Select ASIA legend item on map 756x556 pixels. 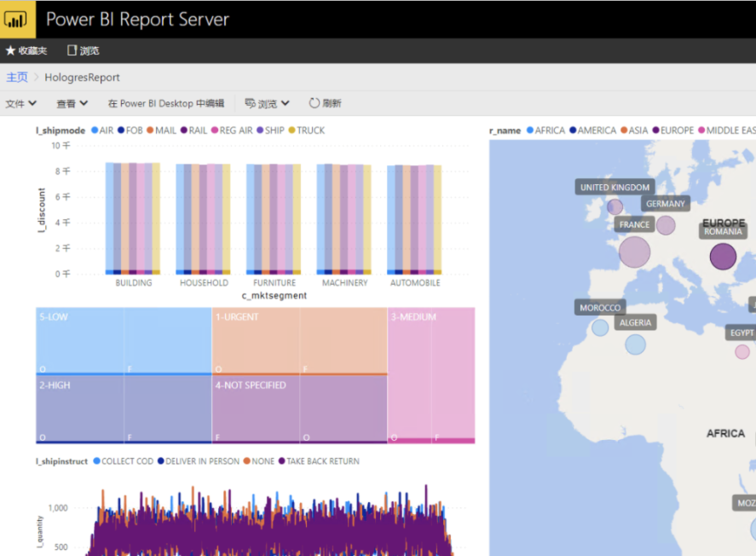pyautogui.click(x=634, y=130)
